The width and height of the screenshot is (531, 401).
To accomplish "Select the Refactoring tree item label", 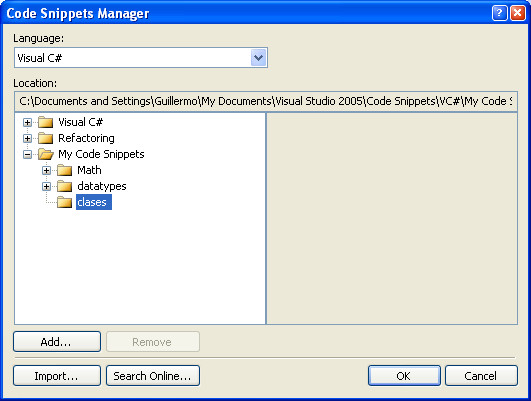I will click(x=86, y=138).
